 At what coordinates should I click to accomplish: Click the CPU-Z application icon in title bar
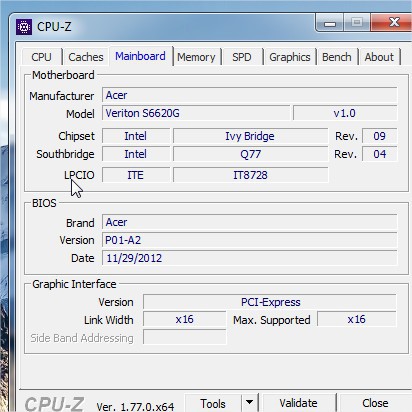point(24,27)
